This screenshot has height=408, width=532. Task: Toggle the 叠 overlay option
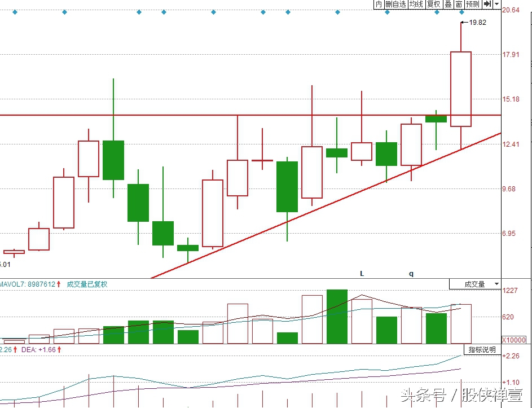(447, 4)
